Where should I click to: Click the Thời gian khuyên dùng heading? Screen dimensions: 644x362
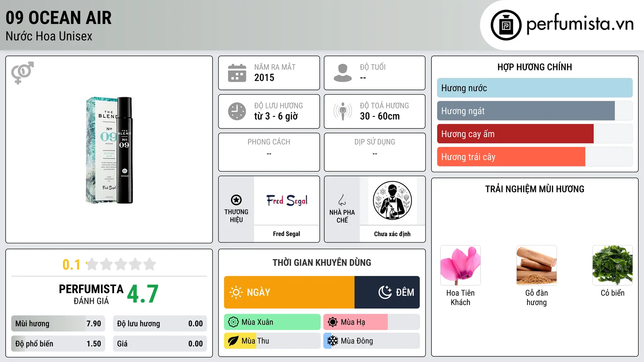point(322,263)
